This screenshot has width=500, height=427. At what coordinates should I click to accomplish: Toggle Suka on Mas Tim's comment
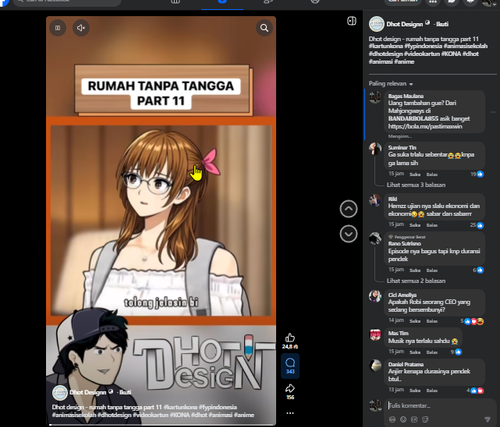415,352
